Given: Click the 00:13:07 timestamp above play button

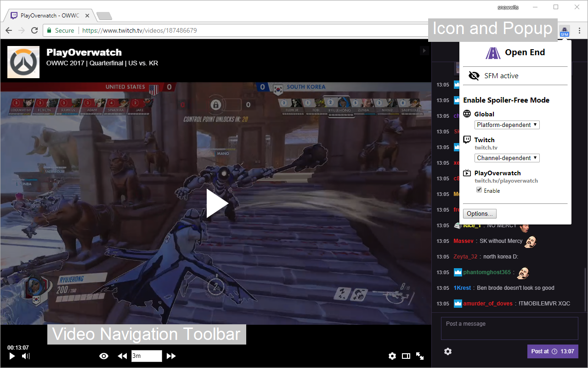Looking at the screenshot, I should click(18, 348).
